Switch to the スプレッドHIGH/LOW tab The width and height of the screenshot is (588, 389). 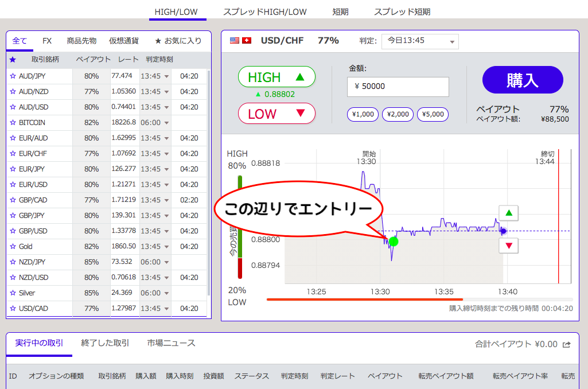[264, 11]
